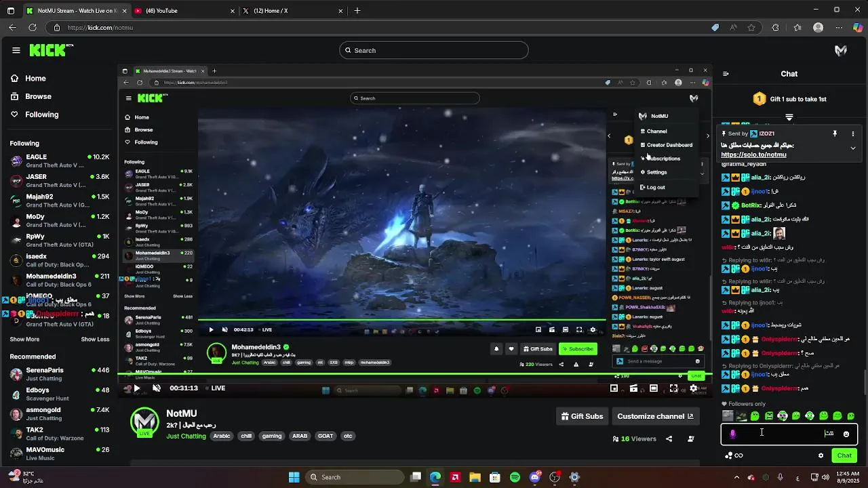
Task: Open the browser tab search dropdown
Action: (x=11, y=11)
